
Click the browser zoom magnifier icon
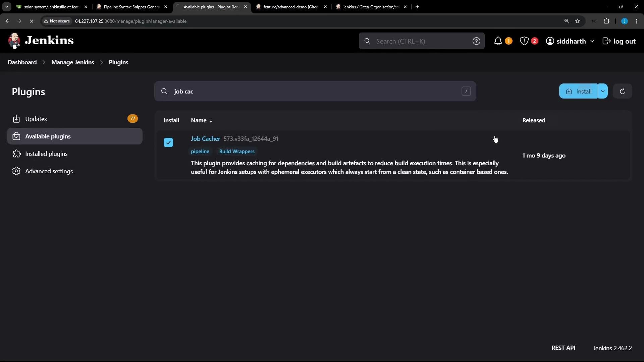(567, 21)
